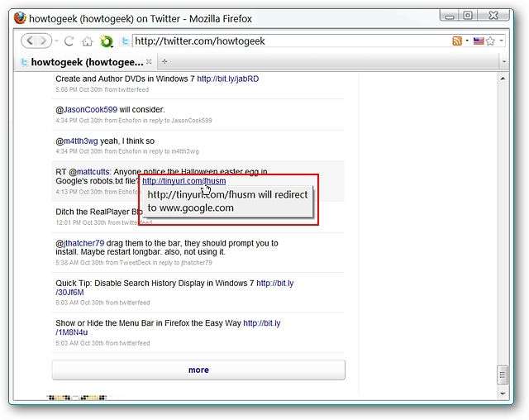Click the scrollbar down arrow

(503, 394)
